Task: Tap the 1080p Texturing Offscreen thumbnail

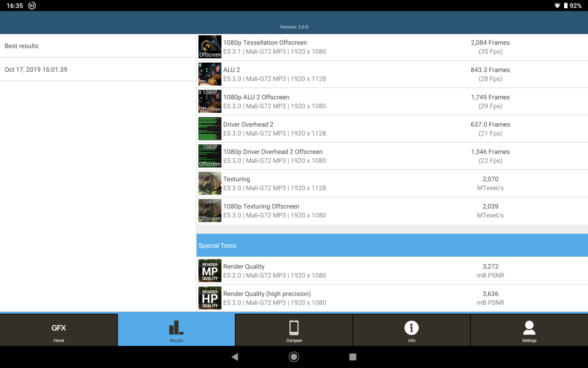Action: tap(210, 211)
